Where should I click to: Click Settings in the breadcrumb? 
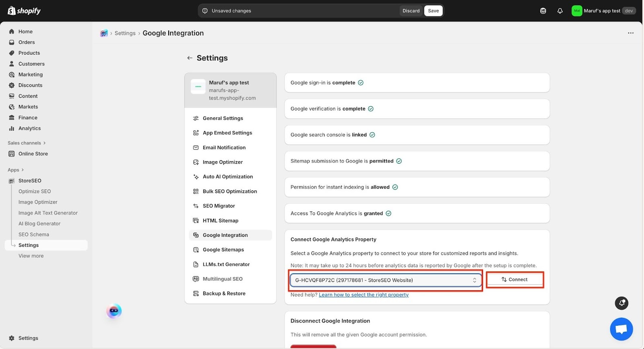125,33
